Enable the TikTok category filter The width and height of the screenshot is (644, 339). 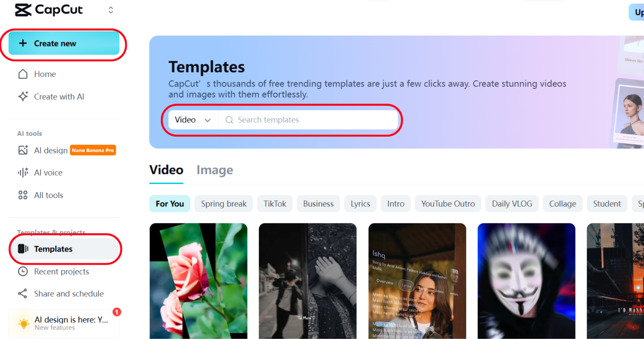275,203
